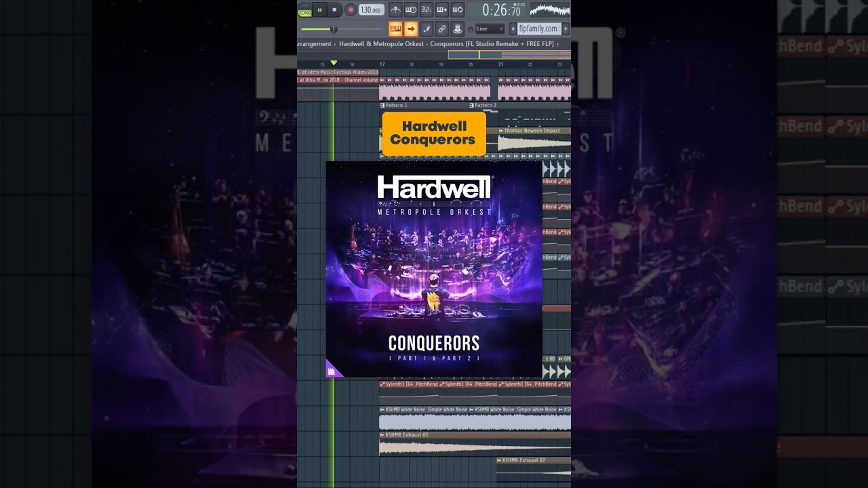Click the arrow after the FREE FLP title
868x488 pixels.
(x=557, y=44)
